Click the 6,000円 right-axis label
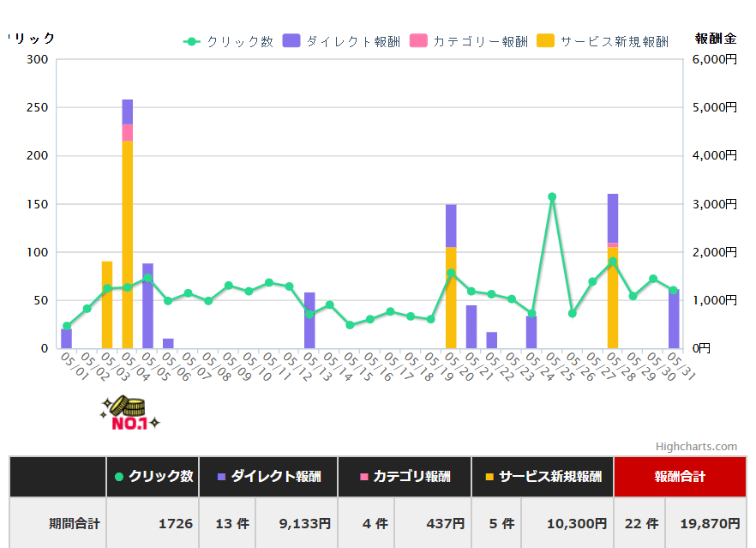756x548 pixels. point(712,57)
